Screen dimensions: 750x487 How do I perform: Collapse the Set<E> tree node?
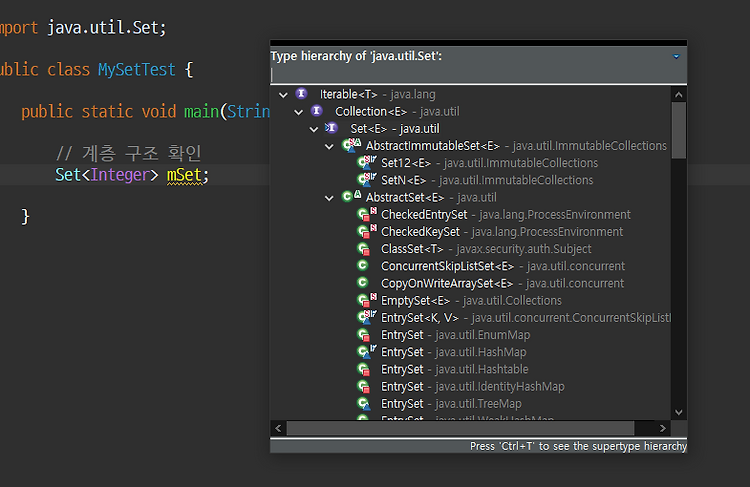coord(314,129)
